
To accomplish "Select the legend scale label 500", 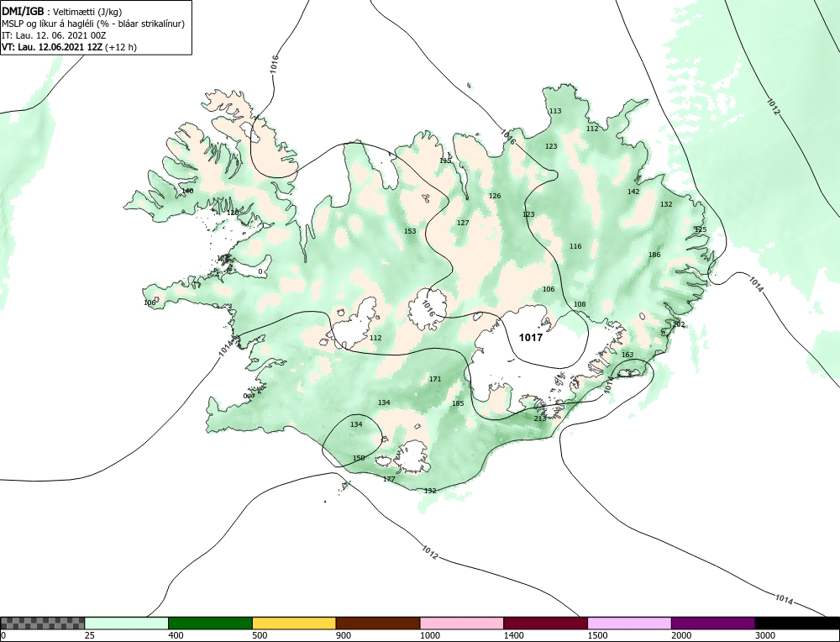I will pyautogui.click(x=260, y=635).
